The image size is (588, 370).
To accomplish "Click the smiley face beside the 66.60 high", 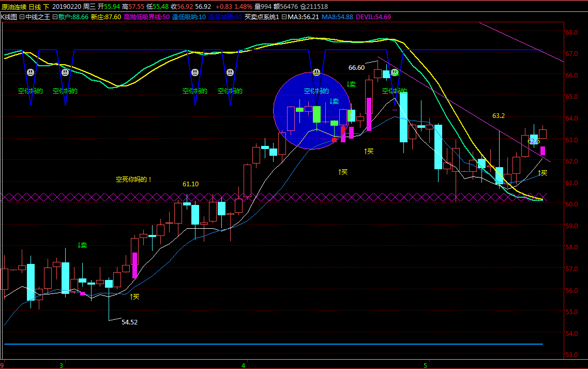I will 394,73.
